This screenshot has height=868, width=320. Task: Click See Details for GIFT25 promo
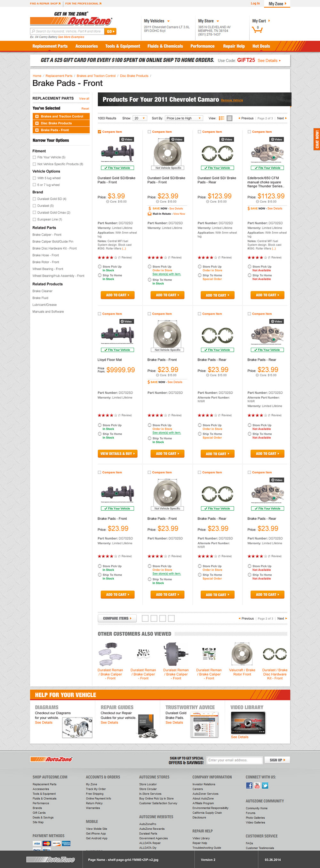pyautogui.click(x=269, y=61)
